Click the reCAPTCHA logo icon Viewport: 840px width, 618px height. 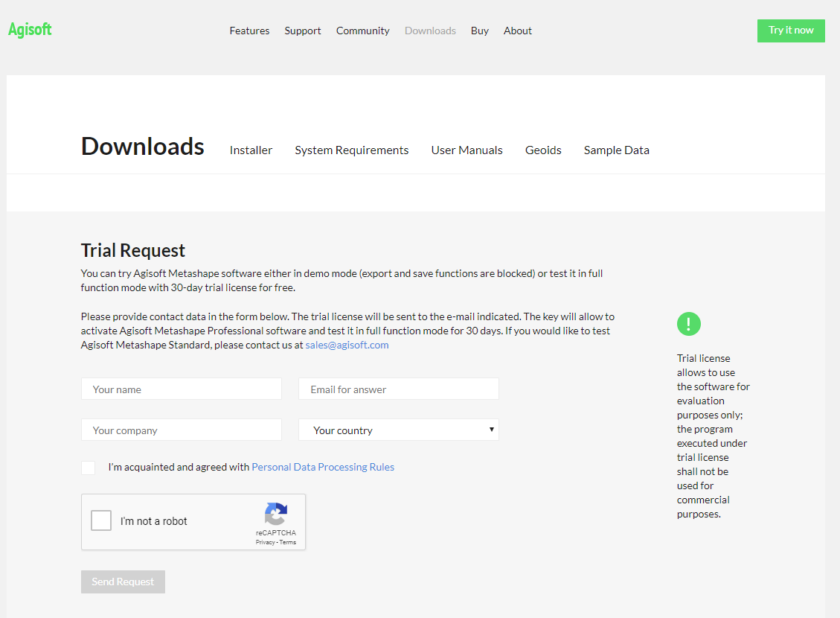pyautogui.click(x=275, y=514)
